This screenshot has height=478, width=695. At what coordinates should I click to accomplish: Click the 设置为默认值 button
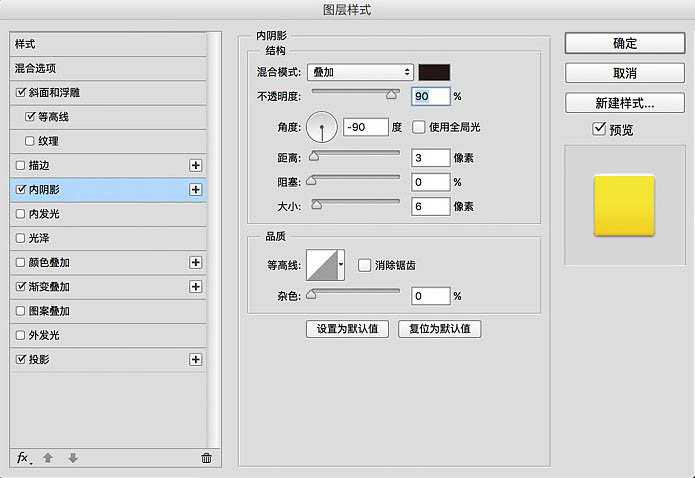[x=347, y=329]
